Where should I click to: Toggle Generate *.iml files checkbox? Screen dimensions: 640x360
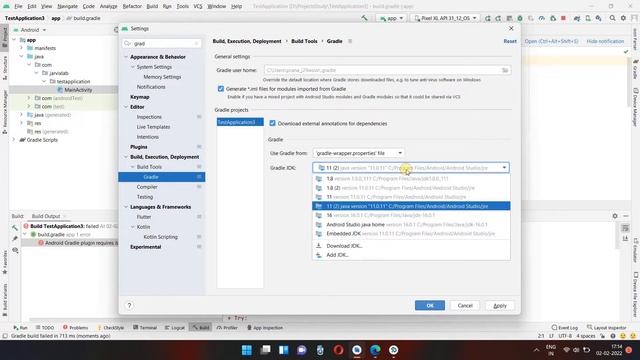[221, 89]
